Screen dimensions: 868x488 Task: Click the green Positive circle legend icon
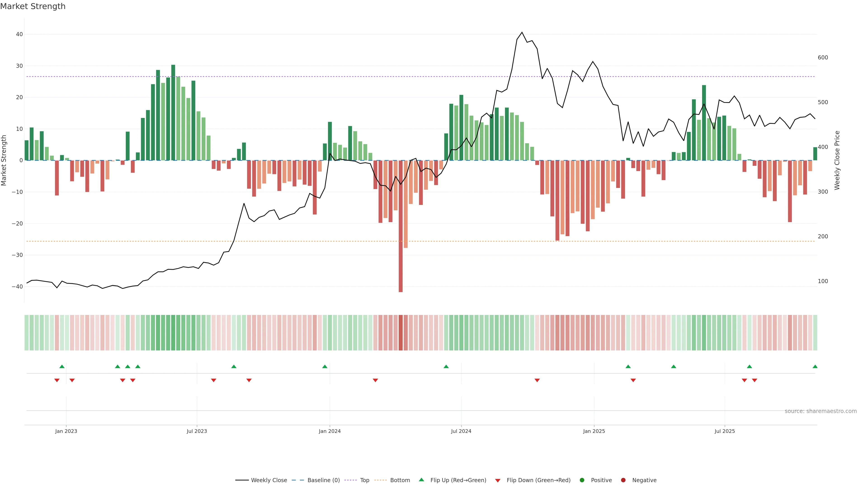[x=582, y=480]
